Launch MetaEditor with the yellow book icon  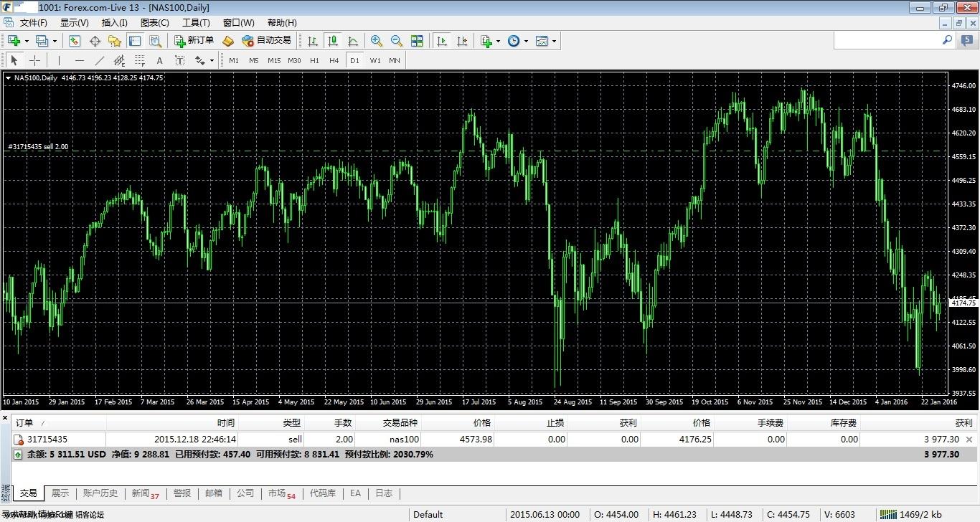click(228, 41)
